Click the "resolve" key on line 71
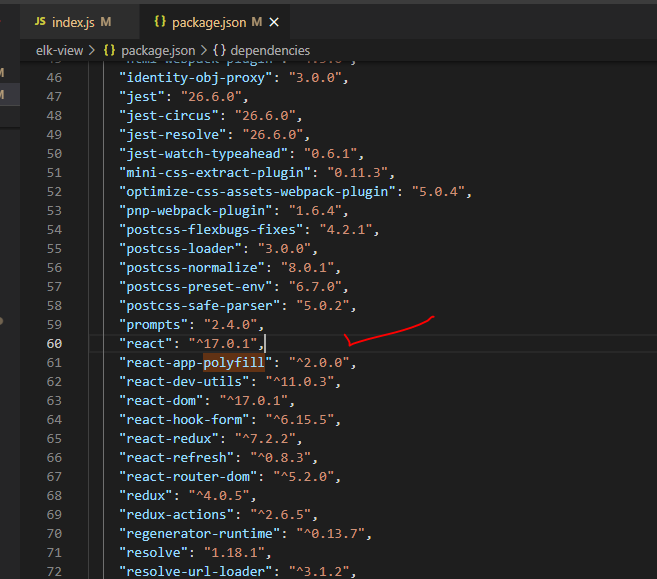Screen dimensions: 657x579 (x=154, y=553)
